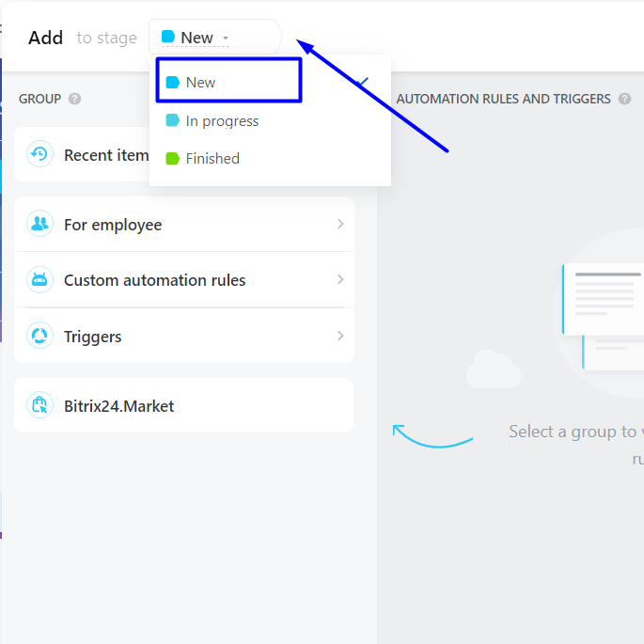Open the Bitrix24.Market group
644x644 pixels.
click(118, 406)
